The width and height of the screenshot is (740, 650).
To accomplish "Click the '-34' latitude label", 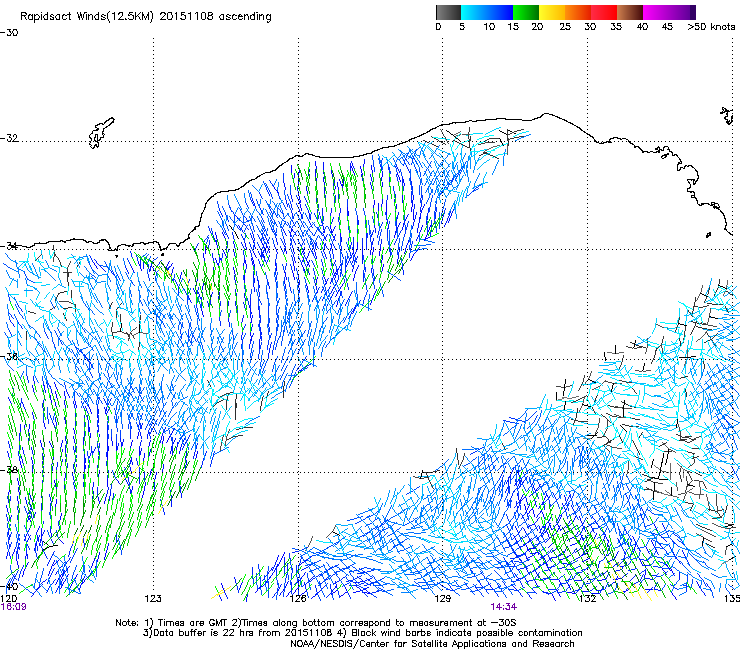I will (x=9, y=246).
